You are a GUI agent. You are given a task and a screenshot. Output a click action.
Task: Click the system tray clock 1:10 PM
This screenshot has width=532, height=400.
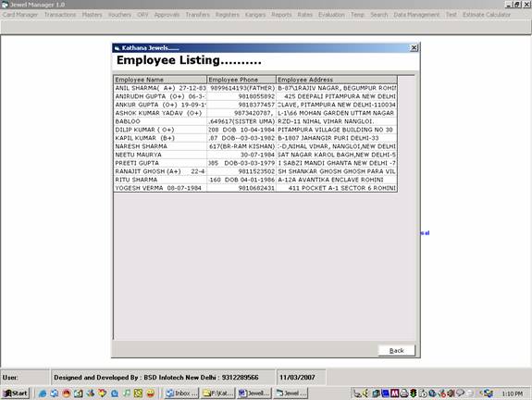click(x=513, y=394)
